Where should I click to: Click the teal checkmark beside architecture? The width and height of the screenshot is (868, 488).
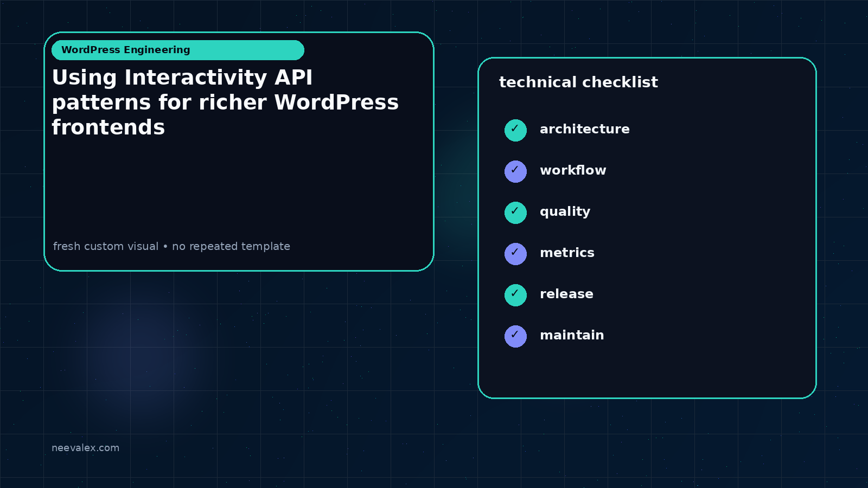[515, 130]
